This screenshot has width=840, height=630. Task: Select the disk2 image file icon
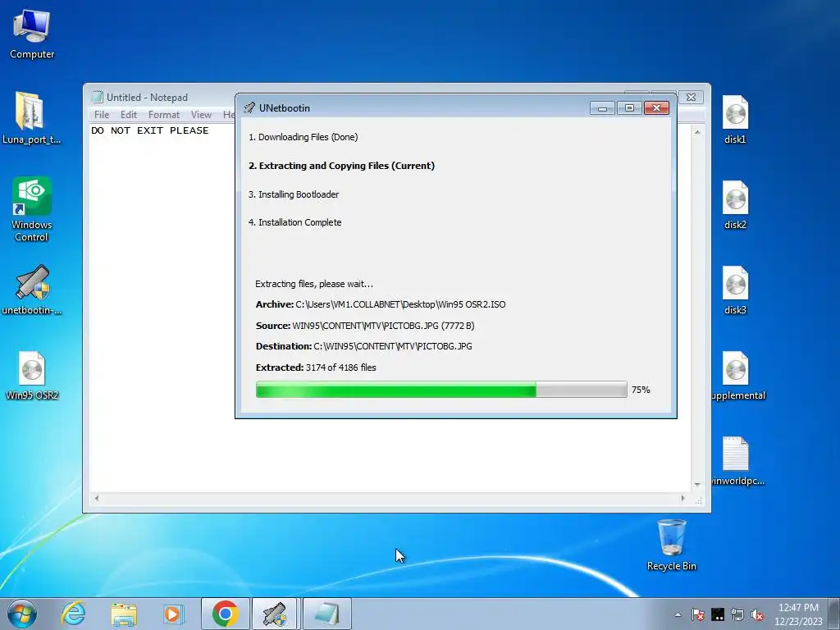(735, 204)
